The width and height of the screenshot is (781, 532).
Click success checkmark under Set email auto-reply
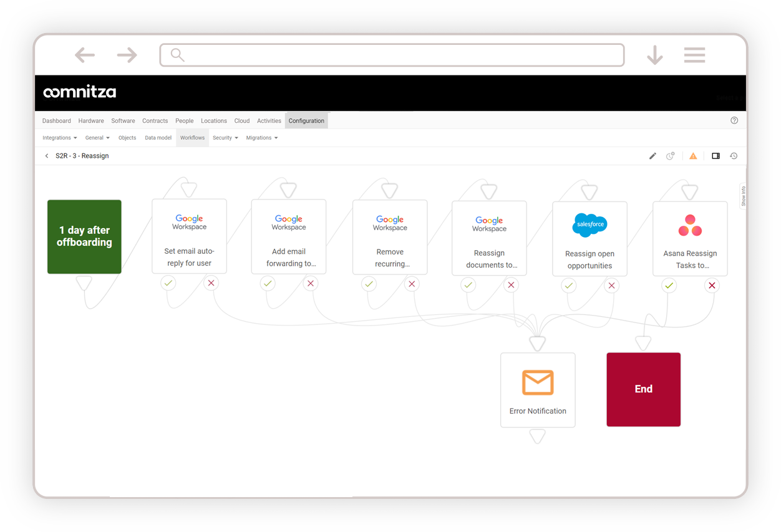pyautogui.click(x=168, y=283)
